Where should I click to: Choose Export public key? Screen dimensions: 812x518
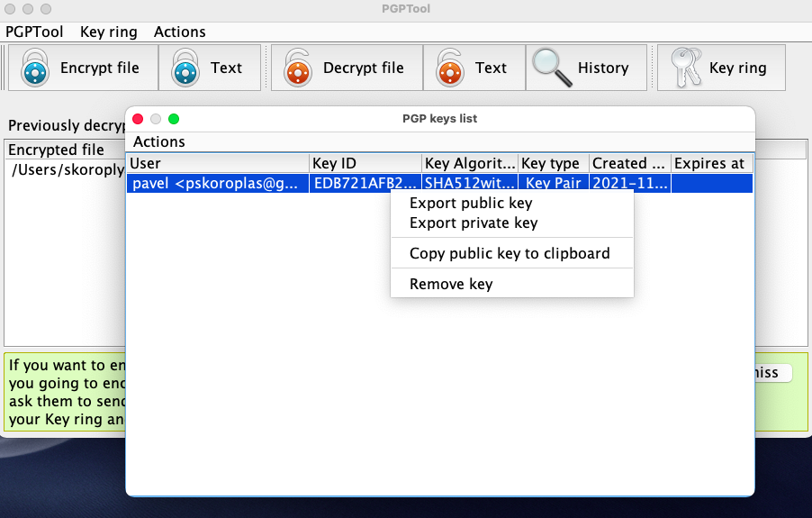471,203
